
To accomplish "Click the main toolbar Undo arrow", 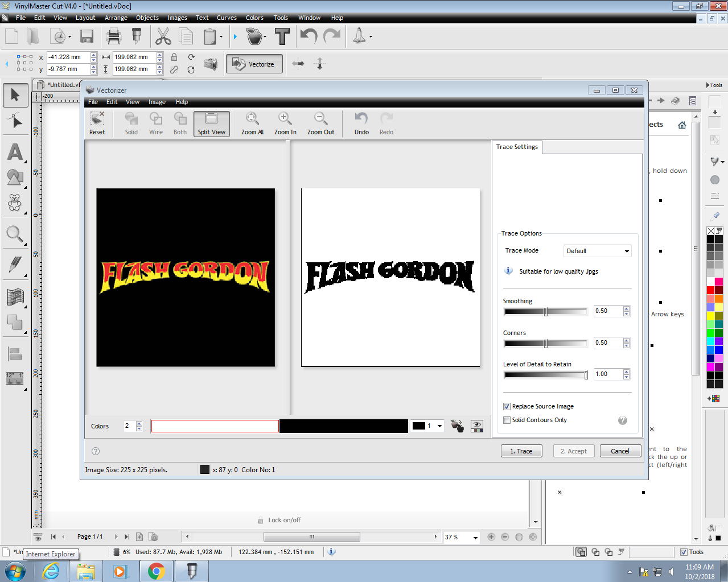I will 309,37.
